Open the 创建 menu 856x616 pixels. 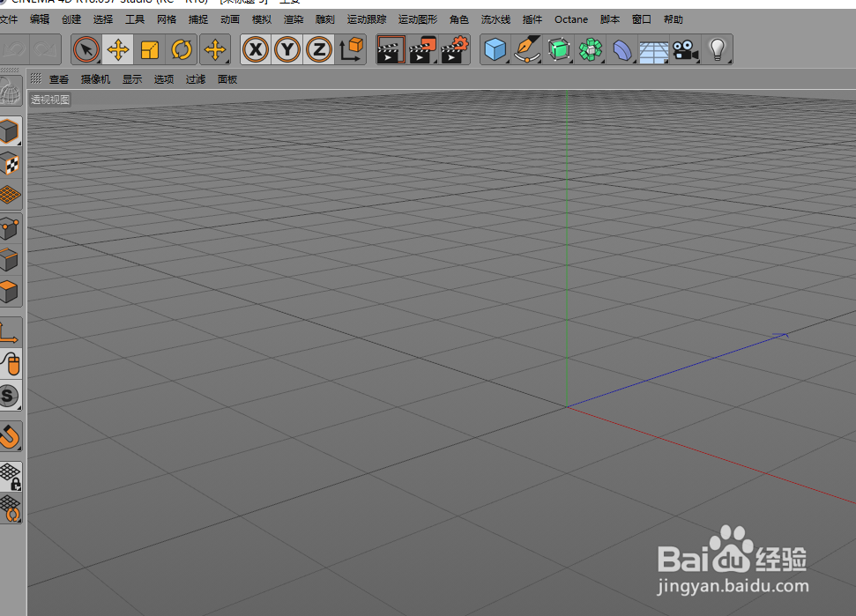71,19
